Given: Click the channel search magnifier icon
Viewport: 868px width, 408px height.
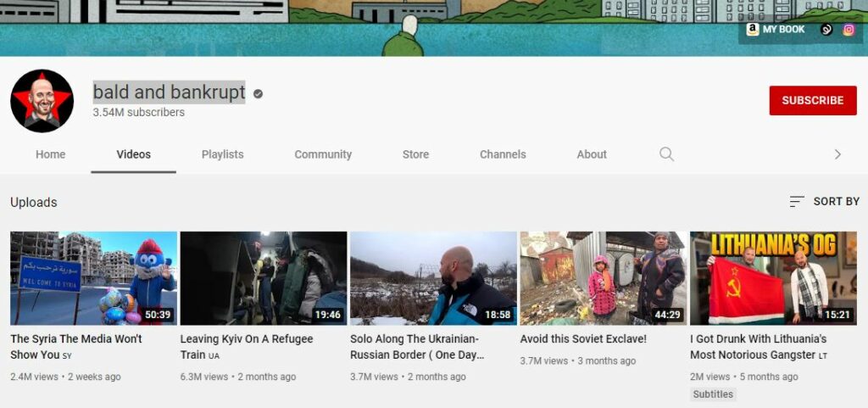Looking at the screenshot, I should click(x=666, y=154).
